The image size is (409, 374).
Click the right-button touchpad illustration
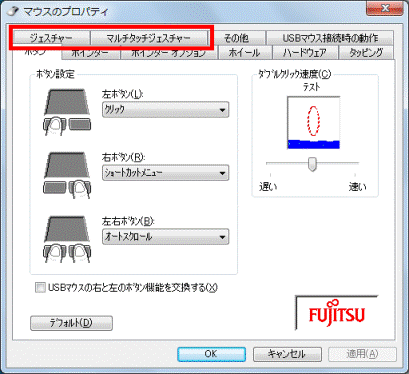[x=67, y=175]
